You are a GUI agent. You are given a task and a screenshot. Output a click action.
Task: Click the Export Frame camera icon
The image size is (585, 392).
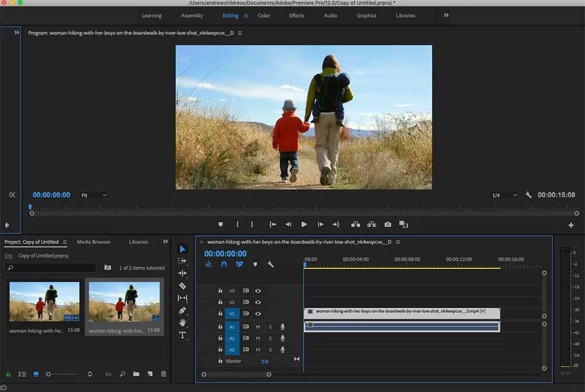388,224
